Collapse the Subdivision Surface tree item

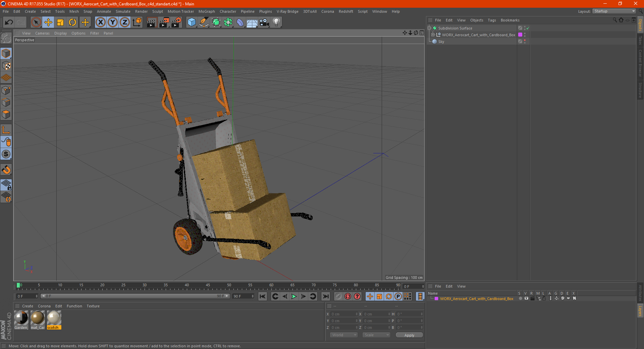(429, 28)
